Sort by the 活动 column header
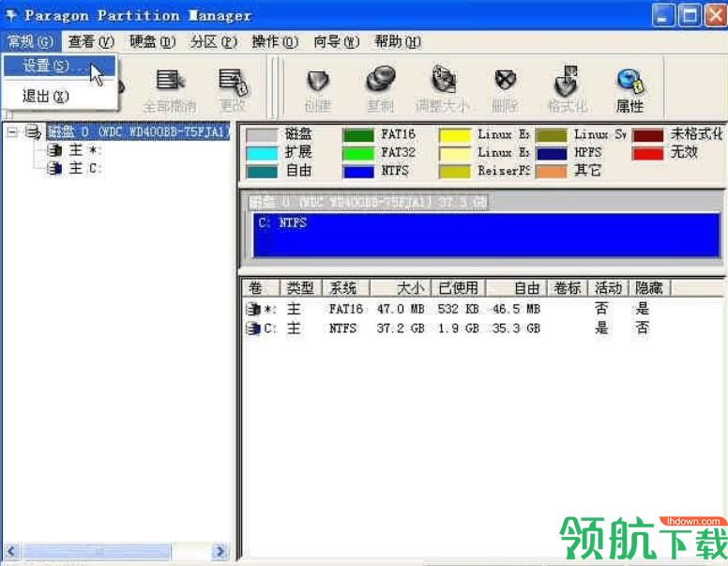 point(608,288)
